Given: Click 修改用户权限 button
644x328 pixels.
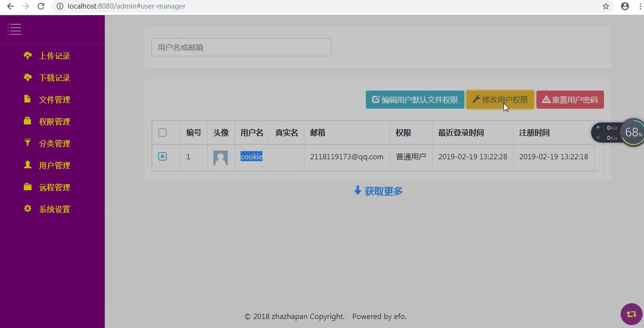Looking at the screenshot, I should 500,100.
